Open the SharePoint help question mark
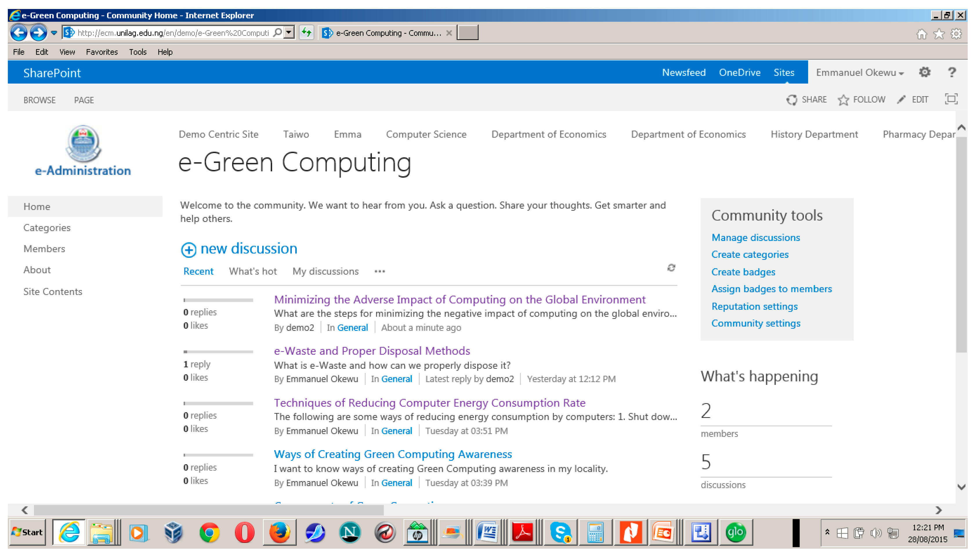The height and width of the screenshot is (560, 977). pyautogui.click(x=951, y=72)
